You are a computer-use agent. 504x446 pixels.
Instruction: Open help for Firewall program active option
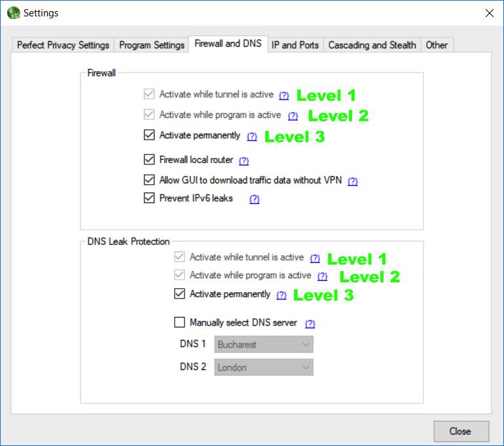point(293,116)
